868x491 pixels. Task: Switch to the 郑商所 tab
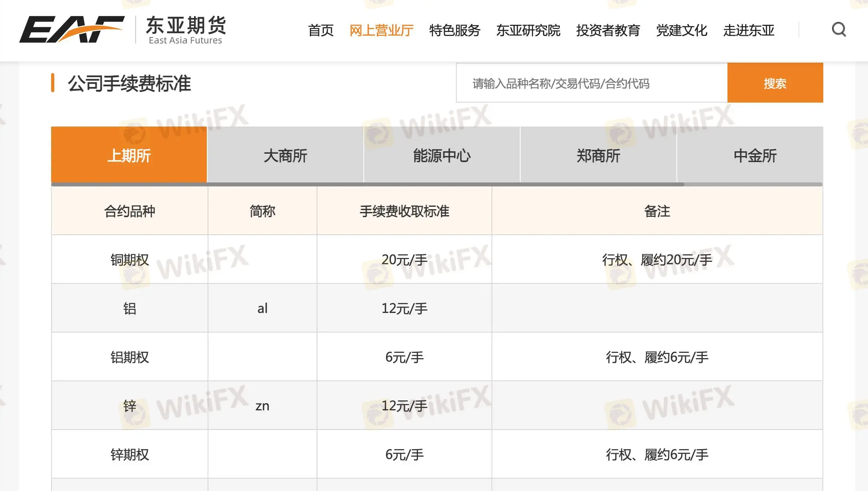[598, 155]
